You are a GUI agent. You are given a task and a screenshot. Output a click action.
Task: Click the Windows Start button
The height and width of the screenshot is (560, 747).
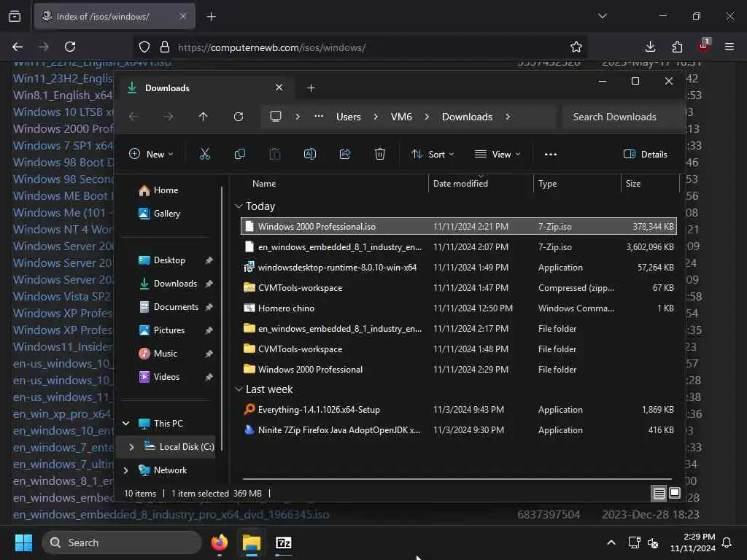23,542
